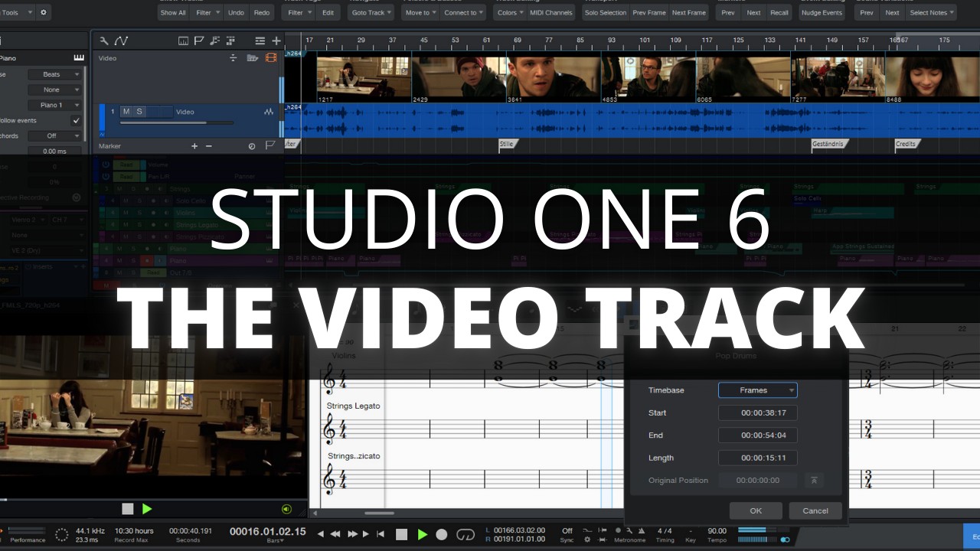Click the Next Frame button

pos(689,12)
